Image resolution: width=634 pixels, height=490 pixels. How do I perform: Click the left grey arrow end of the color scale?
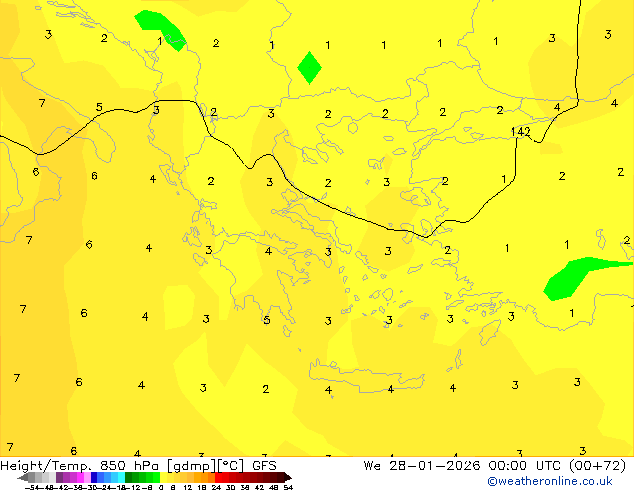tap(23, 477)
